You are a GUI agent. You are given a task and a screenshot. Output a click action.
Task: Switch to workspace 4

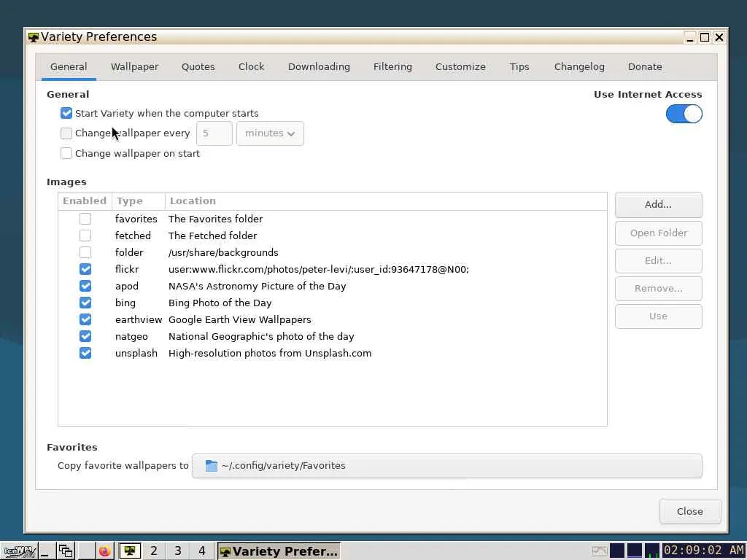tap(202, 551)
